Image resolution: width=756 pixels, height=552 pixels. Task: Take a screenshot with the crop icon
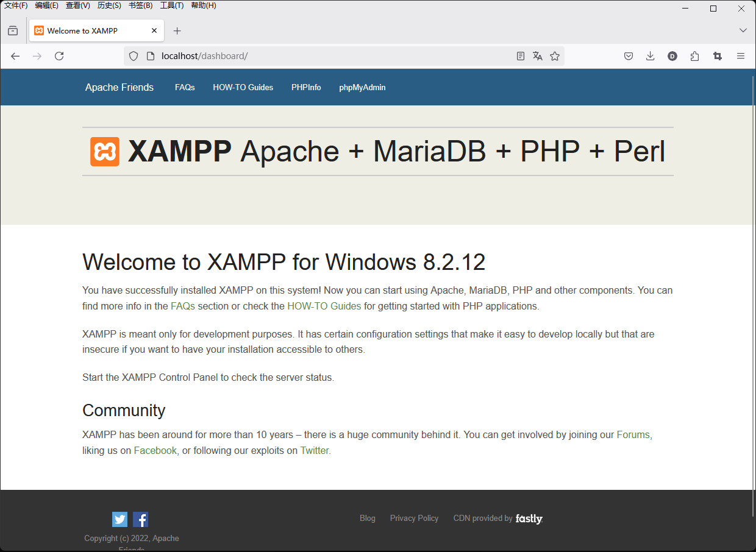[x=717, y=55]
